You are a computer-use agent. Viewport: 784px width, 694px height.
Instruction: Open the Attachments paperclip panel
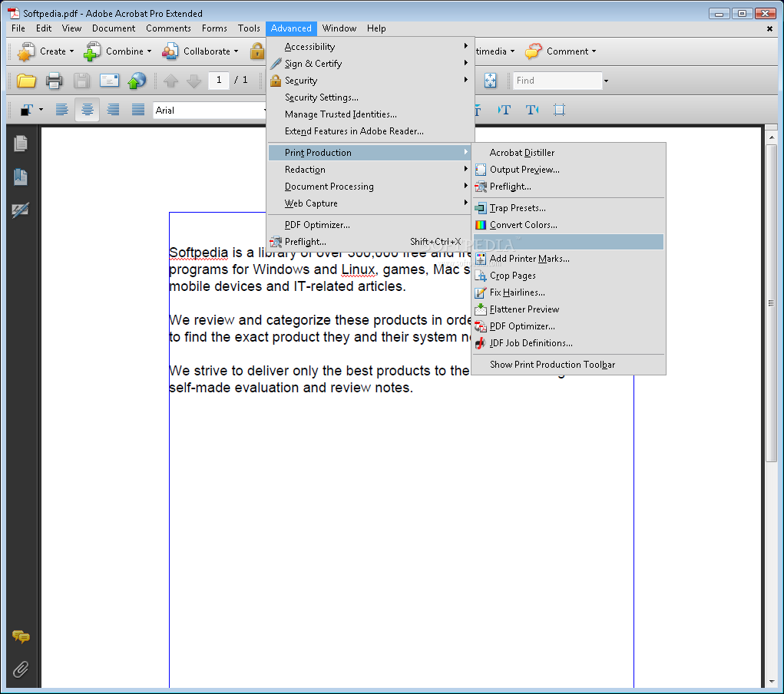(x=21, y=669)
